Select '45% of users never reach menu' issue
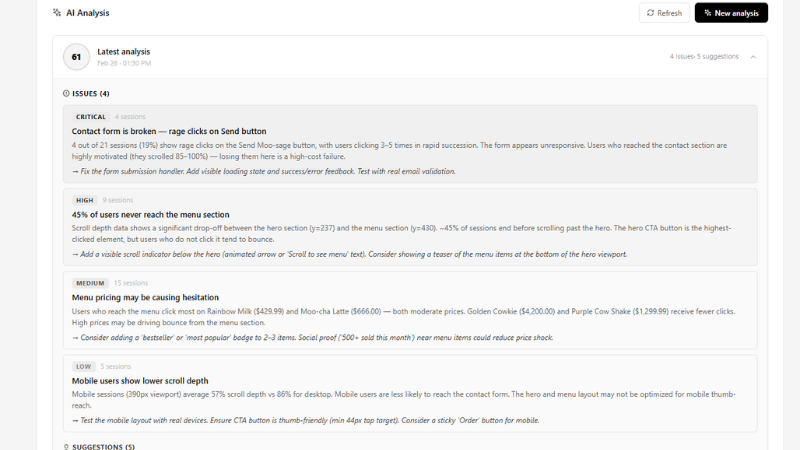 [150, 214]
